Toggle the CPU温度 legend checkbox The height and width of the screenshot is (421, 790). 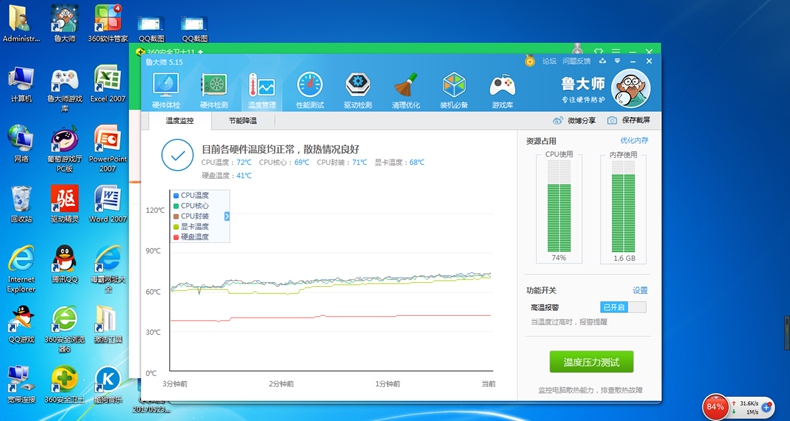[176, 196]
